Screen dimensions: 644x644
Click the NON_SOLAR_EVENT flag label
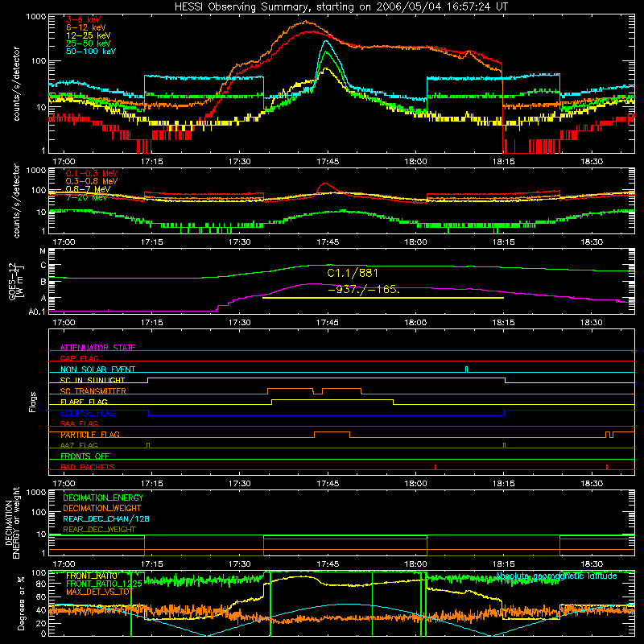pyautogui.click(x=97, y=369)
